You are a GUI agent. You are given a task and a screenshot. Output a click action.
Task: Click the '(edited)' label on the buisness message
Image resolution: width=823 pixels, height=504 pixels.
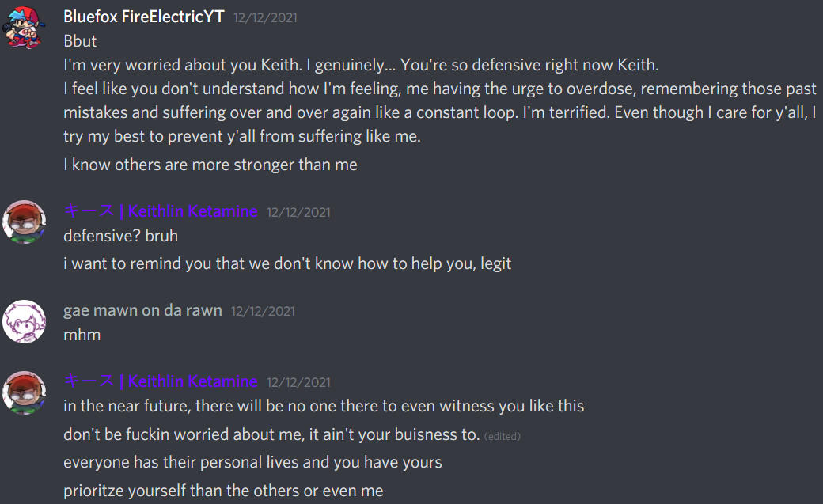[x=503, y=436]
